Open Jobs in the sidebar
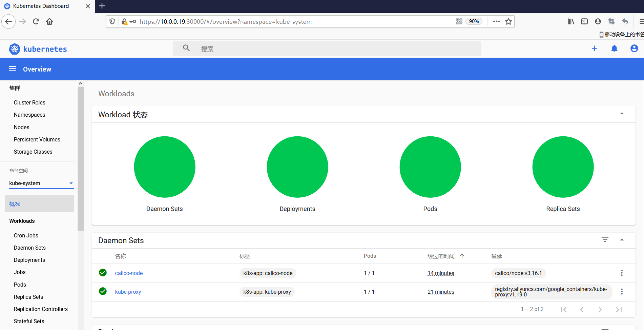 [20, 272]
